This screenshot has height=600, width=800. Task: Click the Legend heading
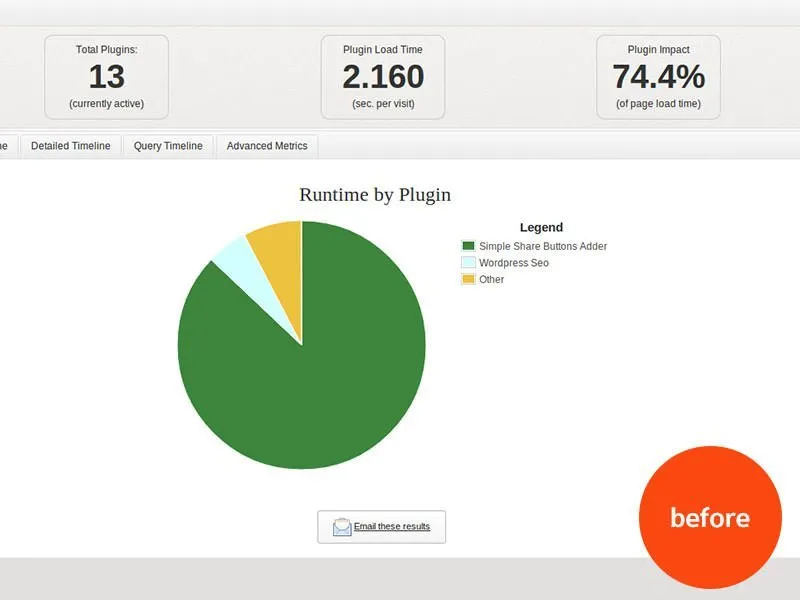tap(541, 227)
